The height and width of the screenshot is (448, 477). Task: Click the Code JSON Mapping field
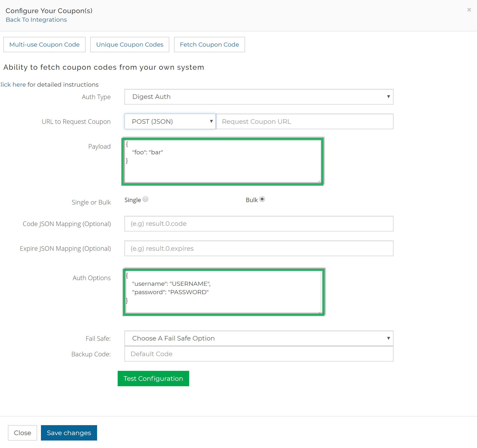[258, 224]
